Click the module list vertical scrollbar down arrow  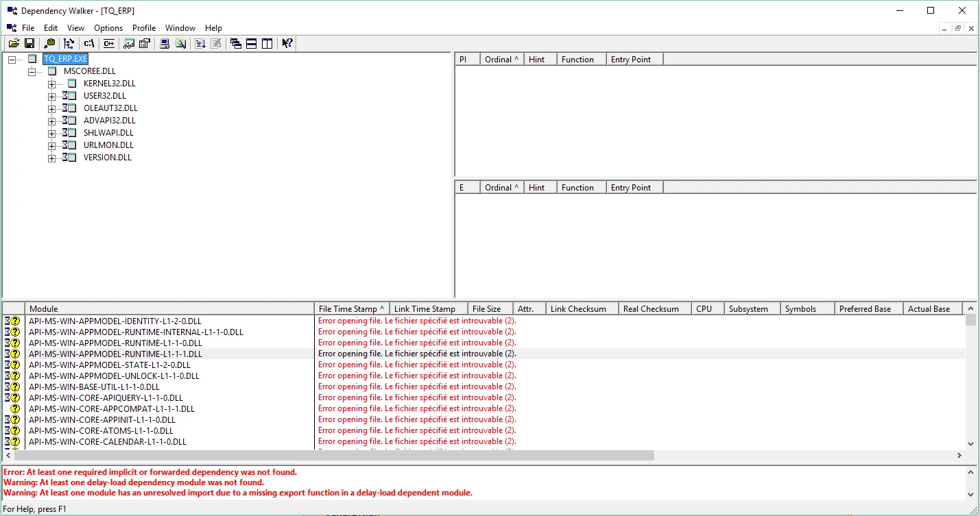pyautogui.click(x=970, y=444)
